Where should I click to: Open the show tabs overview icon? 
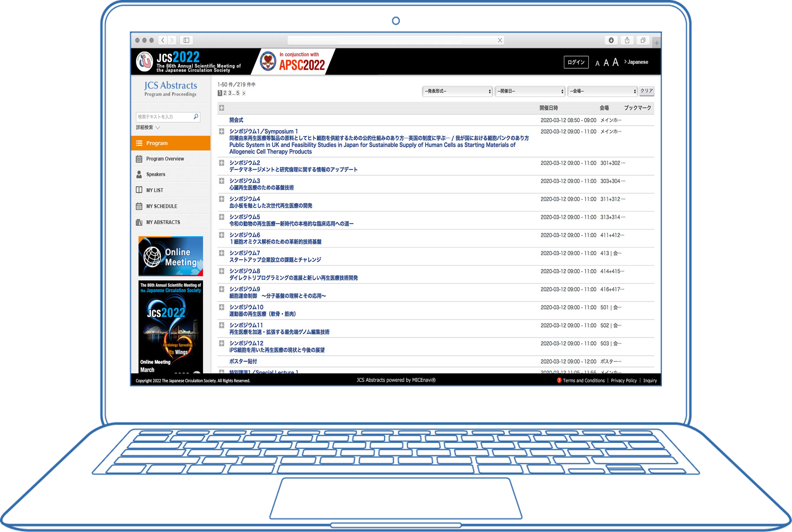(643, 40)
